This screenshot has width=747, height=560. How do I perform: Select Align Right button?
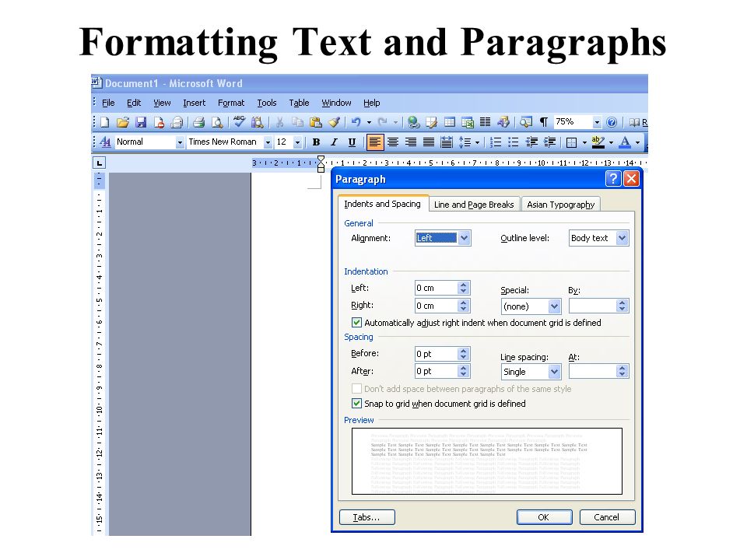(411, 142)
